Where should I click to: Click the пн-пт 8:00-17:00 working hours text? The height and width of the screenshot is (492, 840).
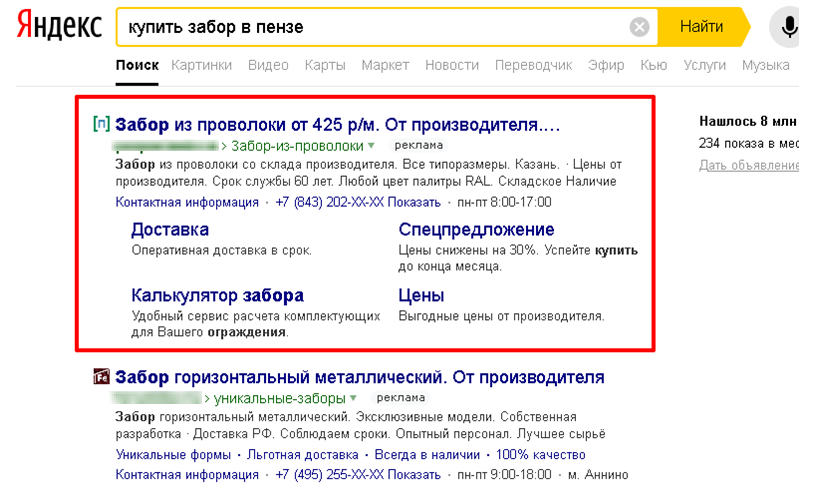pos(504,203)
